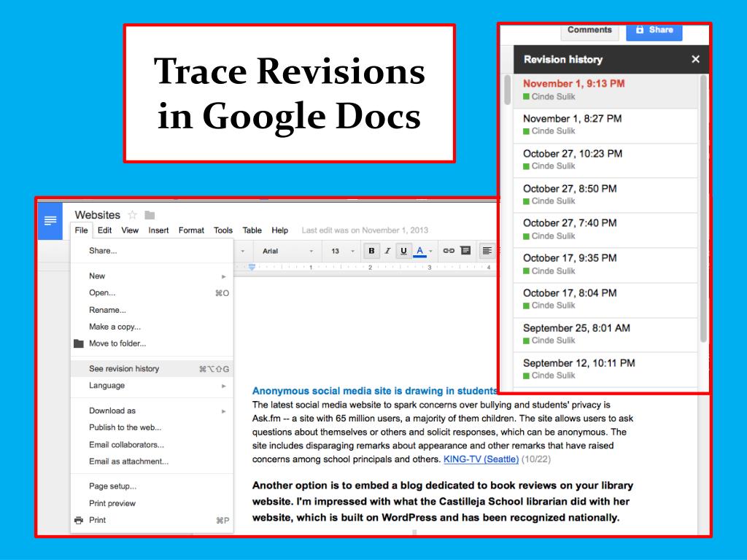Toggle underline formatting
Screen dimensions: 747x560
(x=403, y=251)
